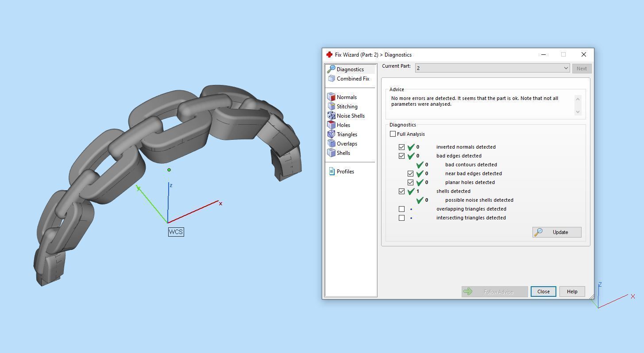
Task: Open the Profiles label in sidebar
Action: click(345, 172)
